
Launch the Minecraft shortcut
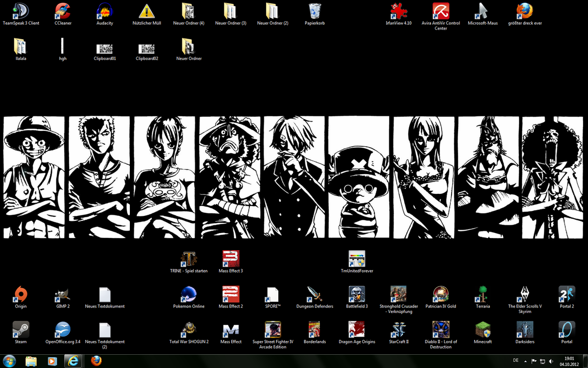pyautogui.click(x=483, y=332)
